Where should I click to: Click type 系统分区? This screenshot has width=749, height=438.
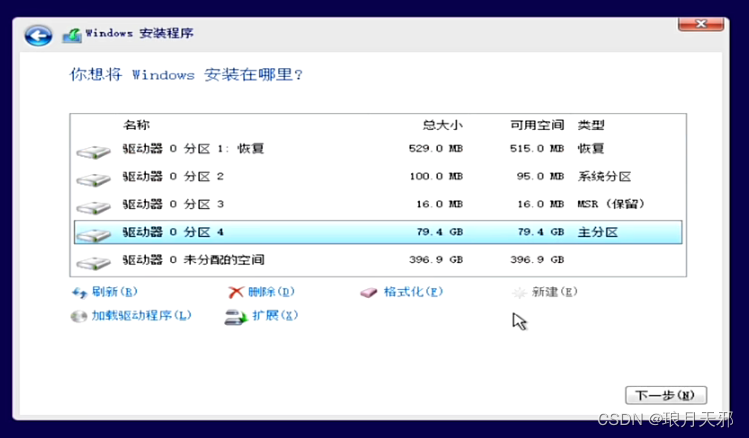click(x=604, y=176)
